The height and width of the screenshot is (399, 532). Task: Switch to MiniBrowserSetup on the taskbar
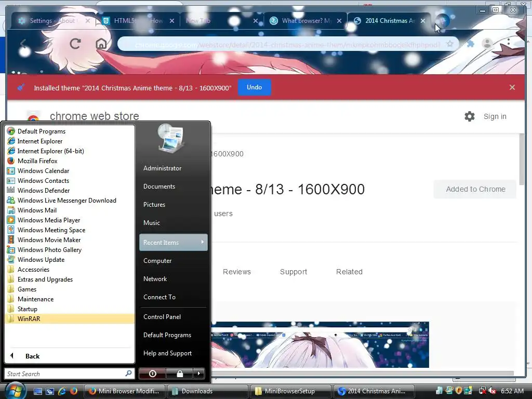pos(290,391)
